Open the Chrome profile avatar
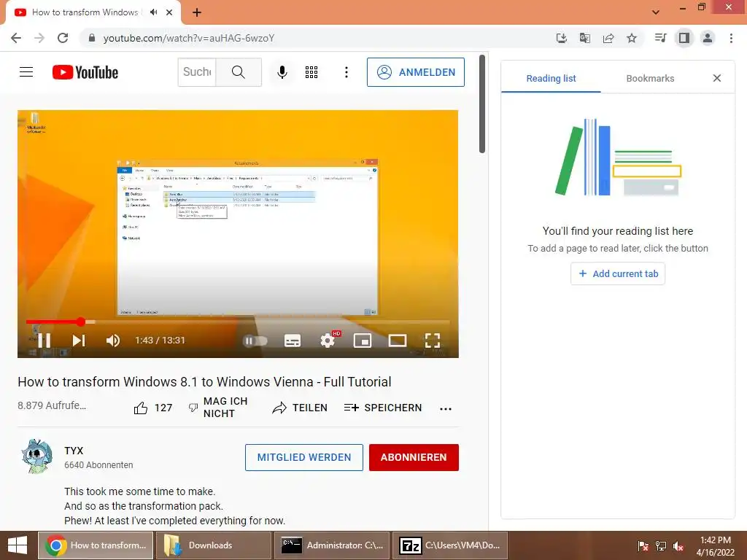Viewport: 747px width, 560px height. pyautogui.click(x=708, y=38)
